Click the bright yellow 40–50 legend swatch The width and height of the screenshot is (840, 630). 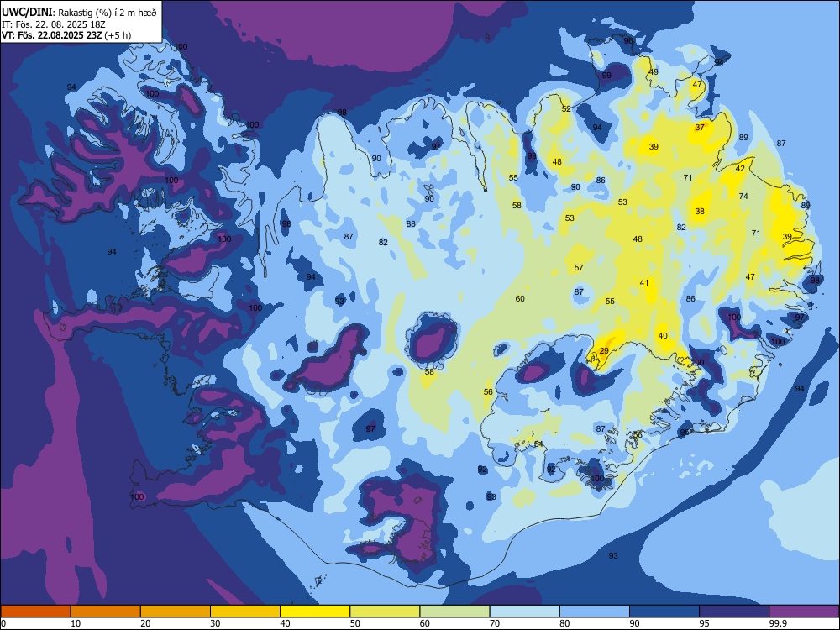click(x=315, y=612)
